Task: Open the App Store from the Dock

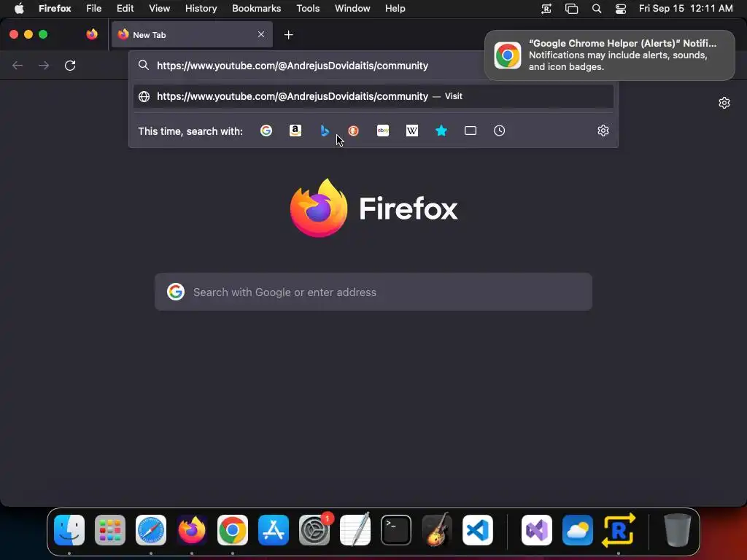Action: click(x=274, y=530)
